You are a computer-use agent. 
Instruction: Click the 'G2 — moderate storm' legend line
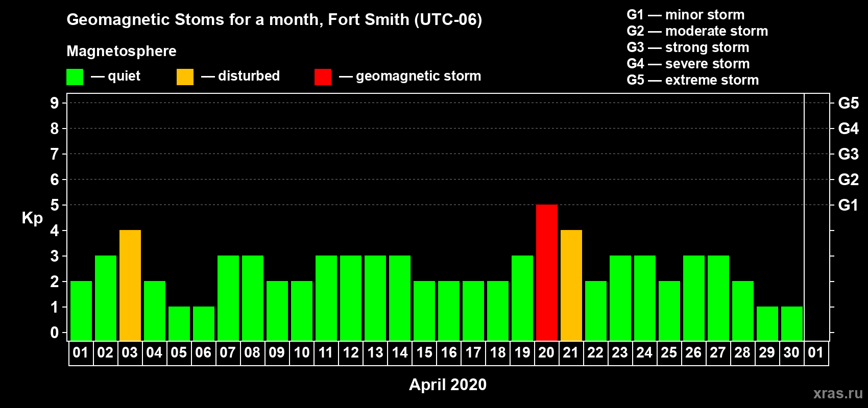pyautogui.click(x=697, y=31)
